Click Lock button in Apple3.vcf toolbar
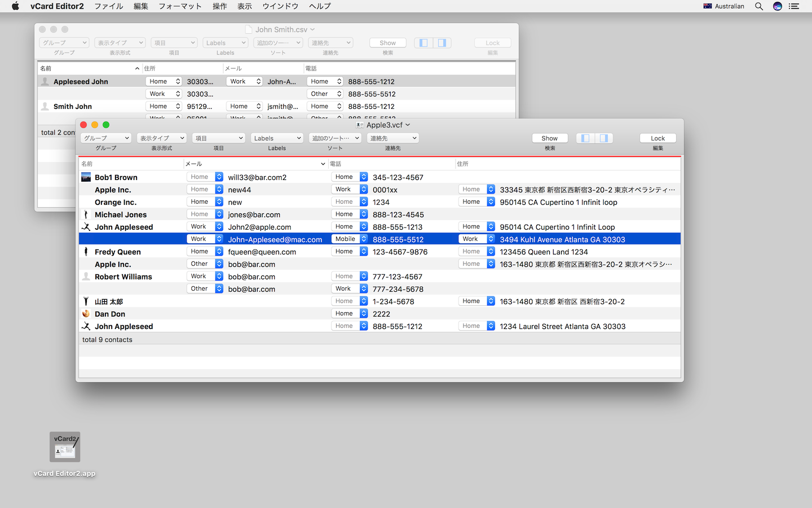The height and width of the screenshot is (508, 812). click(x=658, y=138)
